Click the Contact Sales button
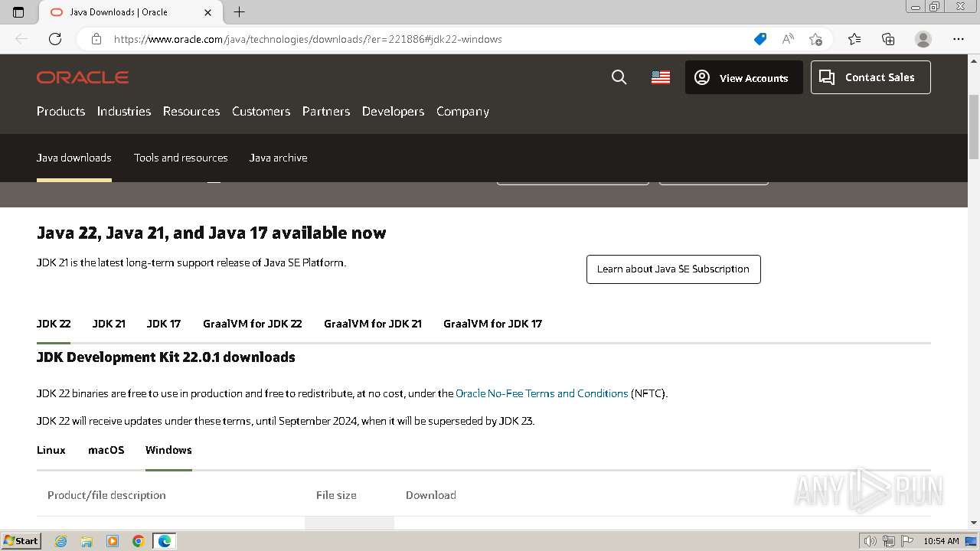This screenshot has width=980, height=551. 871,77
